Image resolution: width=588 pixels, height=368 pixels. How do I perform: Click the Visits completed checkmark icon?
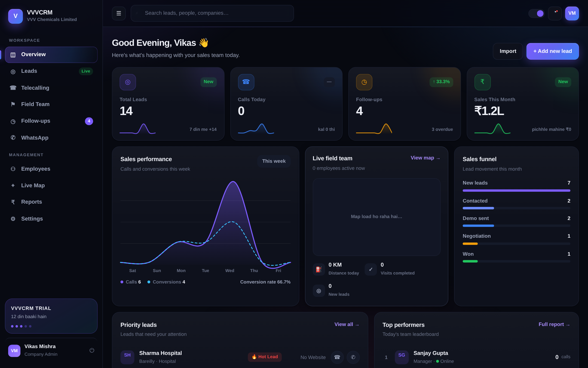coord(371,269)
